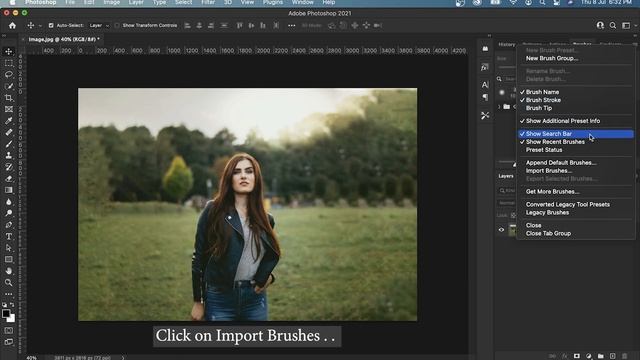Select the Gradient tool
This screenshot has height=360, width=640.
point(9,190)
